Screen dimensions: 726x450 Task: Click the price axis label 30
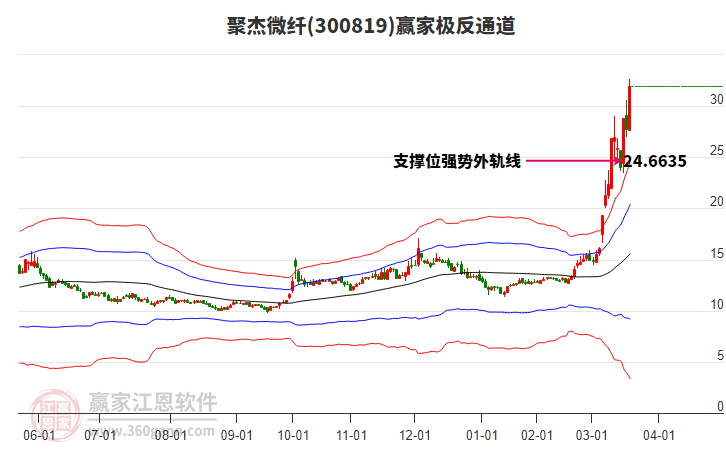point(717,99)
